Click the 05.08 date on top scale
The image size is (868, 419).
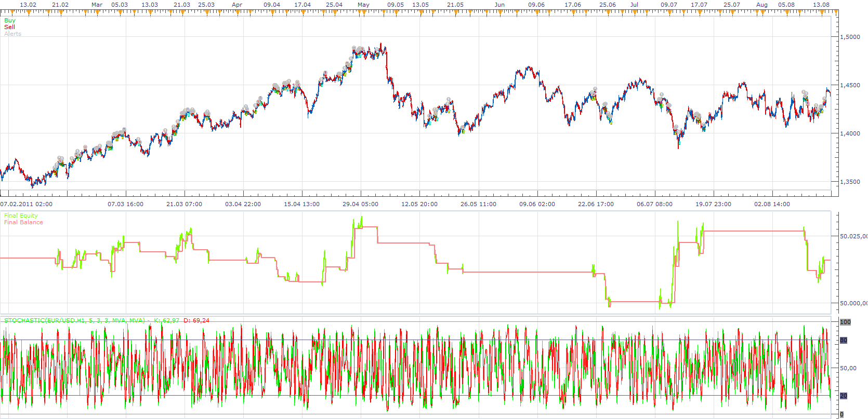pos(786,5)
